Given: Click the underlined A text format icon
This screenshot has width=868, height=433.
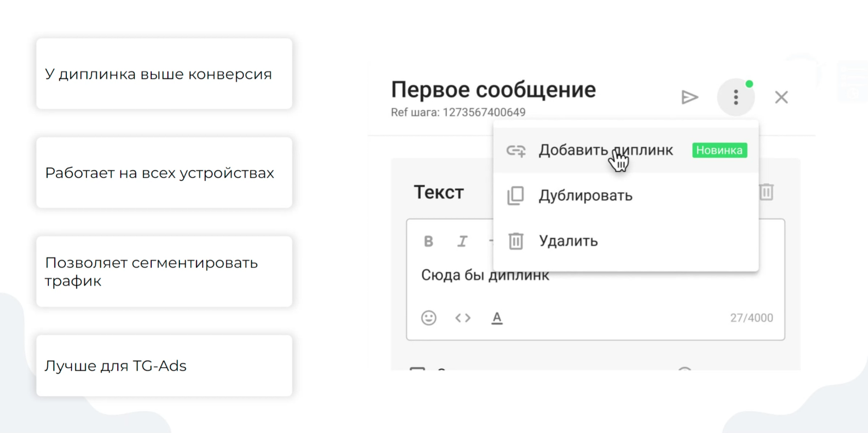Looking at the screenshot, I should point(497,318).
